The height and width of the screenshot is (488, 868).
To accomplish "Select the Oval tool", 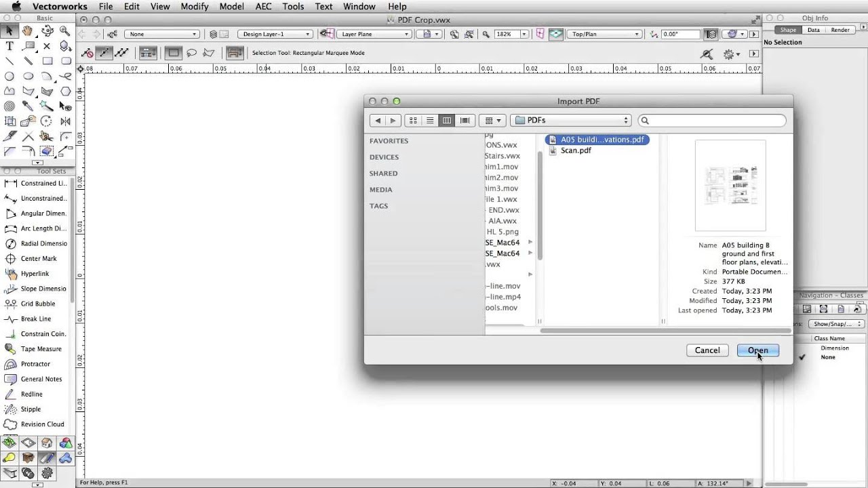I will click(x=28, y=76).
